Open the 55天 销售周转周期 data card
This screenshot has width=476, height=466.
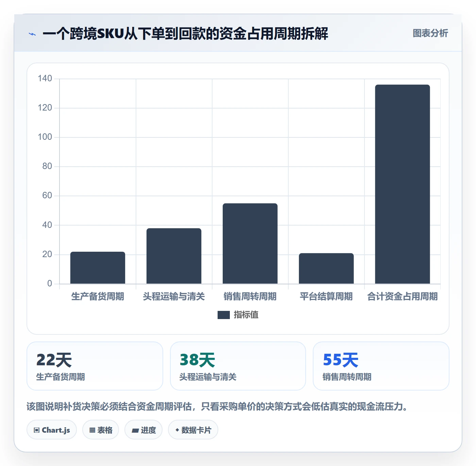point(381,366)
